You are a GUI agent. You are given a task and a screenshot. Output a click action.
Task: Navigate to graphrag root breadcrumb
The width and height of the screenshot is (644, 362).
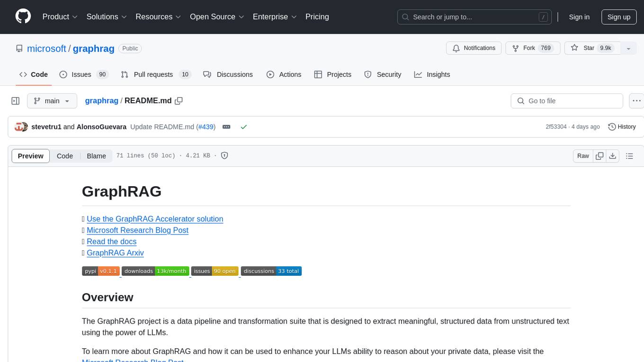point(101,101)
